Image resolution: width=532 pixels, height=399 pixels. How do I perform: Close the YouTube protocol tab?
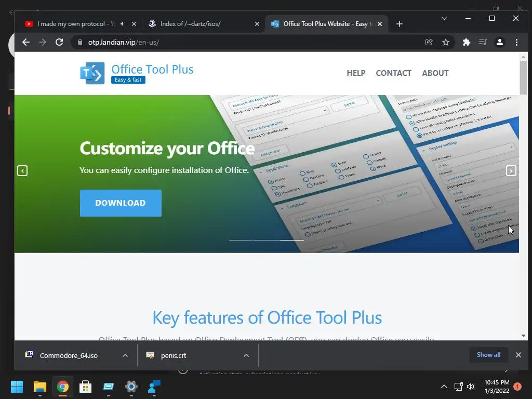[134, 24]
